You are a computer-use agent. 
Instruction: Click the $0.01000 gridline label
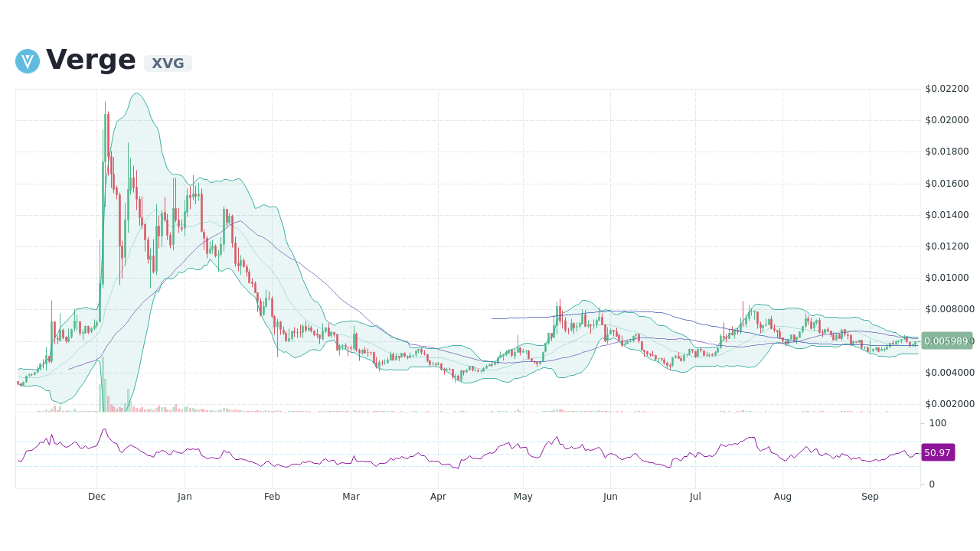(947, 279)
